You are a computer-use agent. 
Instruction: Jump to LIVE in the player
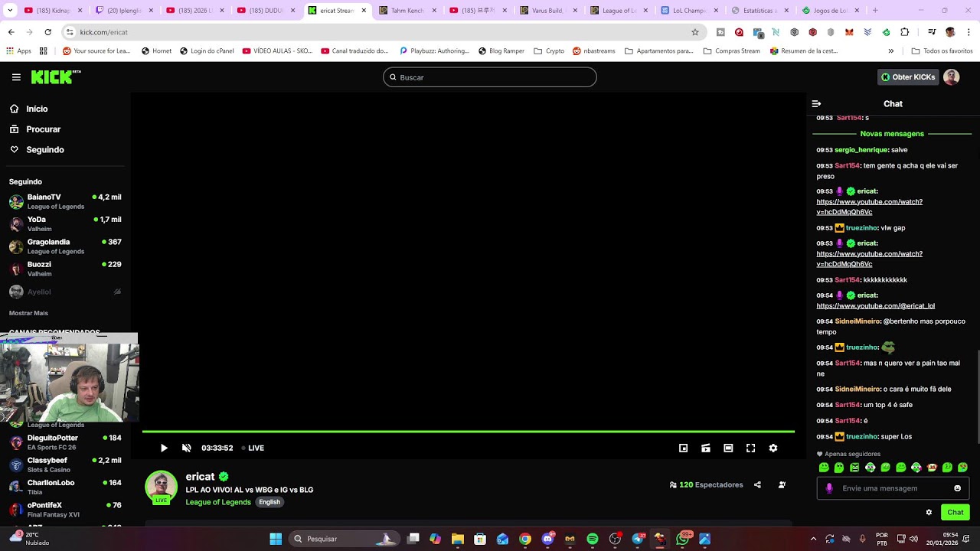253,448
